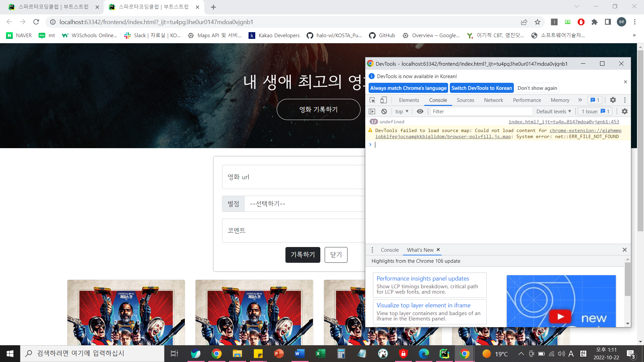Click the 닫기 button
This screenshot has height=362, width=644.
[336, 255]
